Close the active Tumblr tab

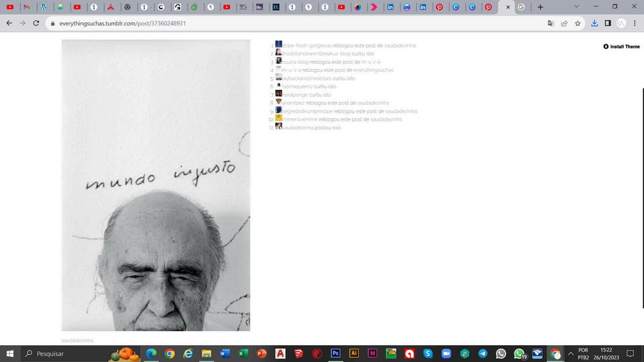coord(508,7)
